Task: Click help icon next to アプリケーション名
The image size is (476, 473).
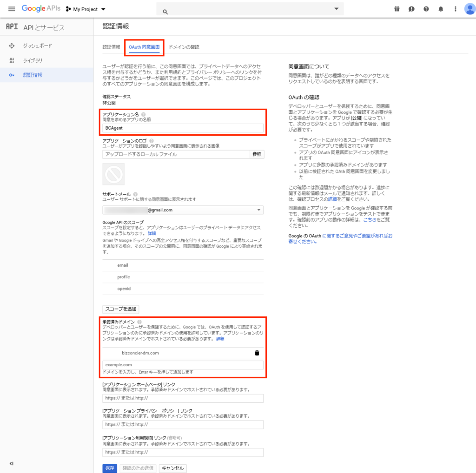Action: (x=143, y=114)
